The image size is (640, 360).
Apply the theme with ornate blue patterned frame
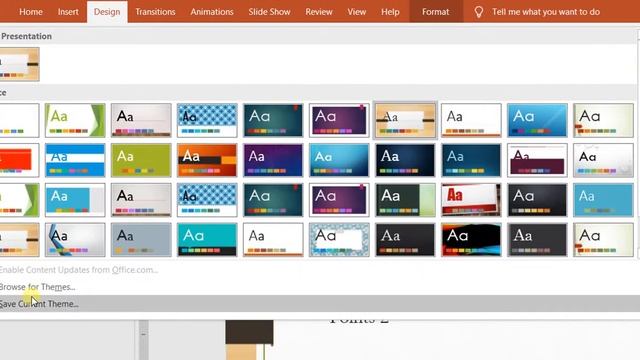coord(339,240)
